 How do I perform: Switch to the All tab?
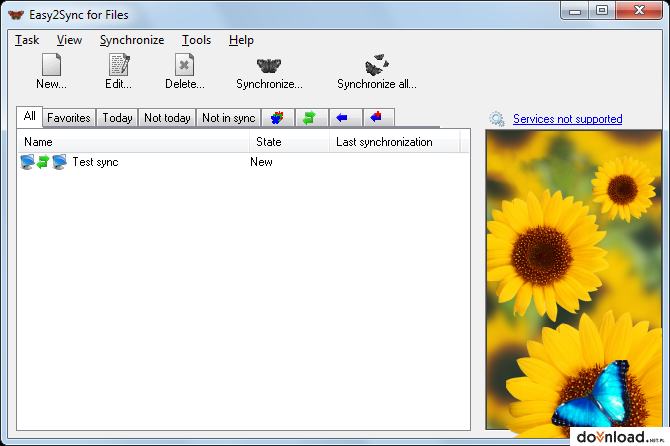(x=29, y=116)
